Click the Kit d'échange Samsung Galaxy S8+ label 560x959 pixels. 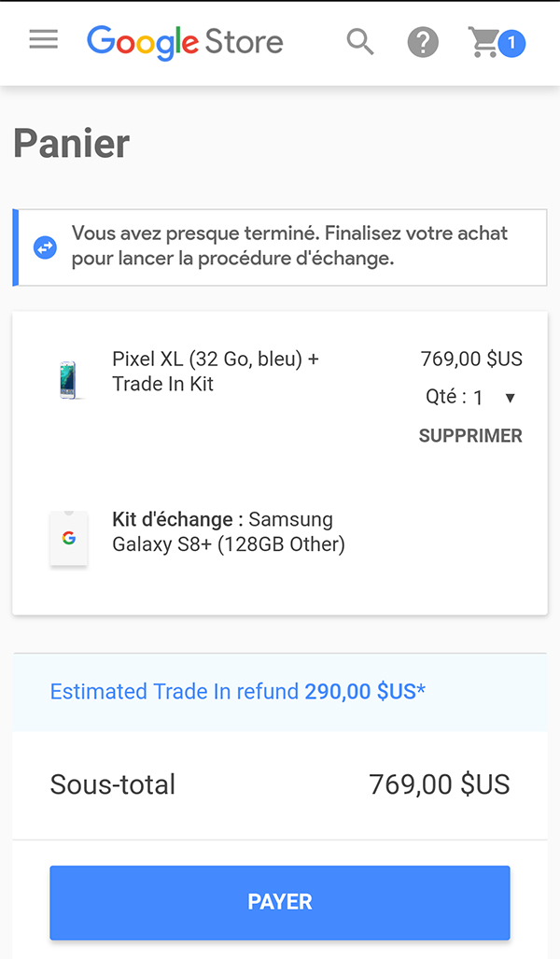[x=229, y=531]
